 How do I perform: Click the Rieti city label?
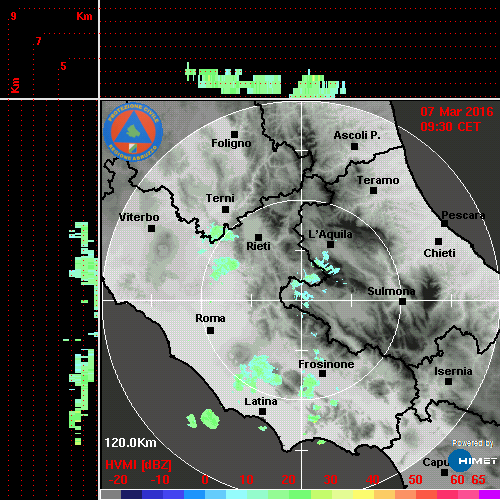258,246
